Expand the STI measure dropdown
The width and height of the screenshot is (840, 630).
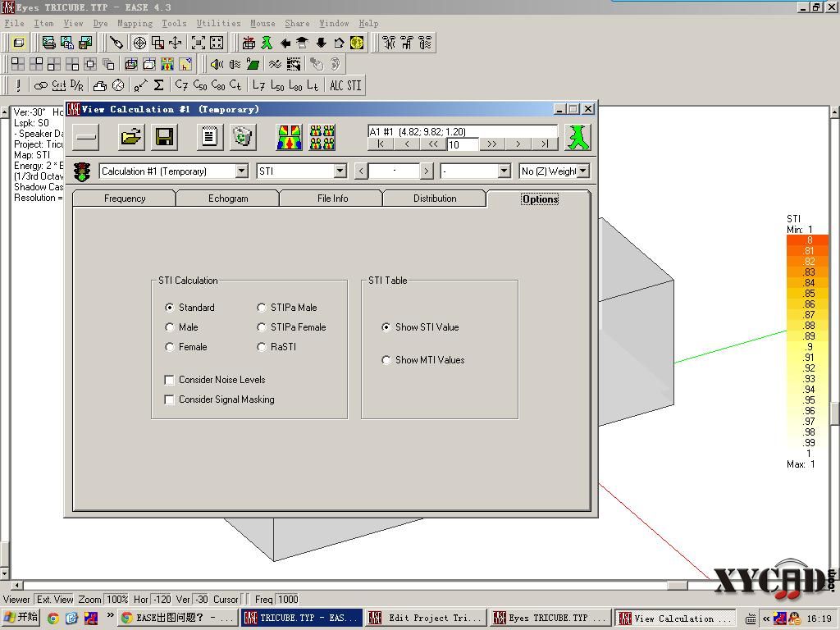(340, 171)
